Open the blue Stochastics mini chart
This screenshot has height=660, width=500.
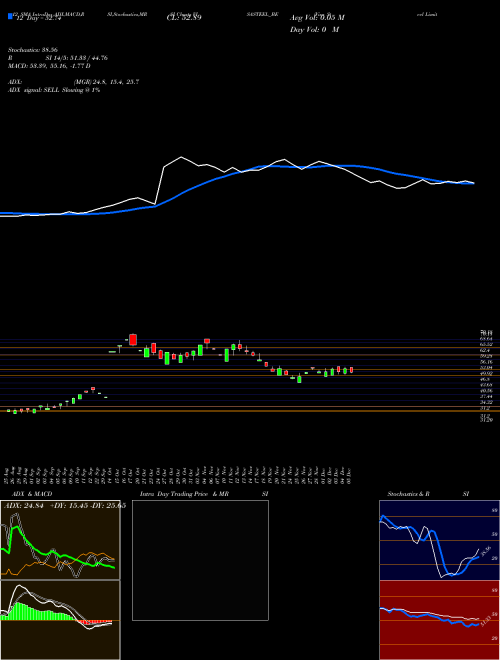pyautogui.click(x=439, y=540)
